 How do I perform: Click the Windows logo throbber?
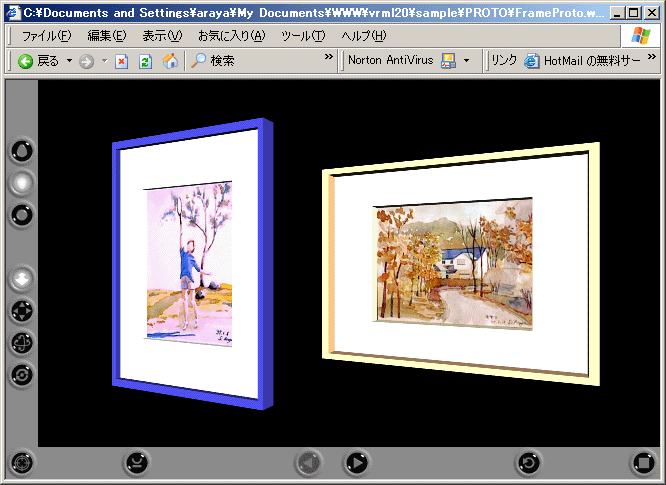(x=641, y=36)
